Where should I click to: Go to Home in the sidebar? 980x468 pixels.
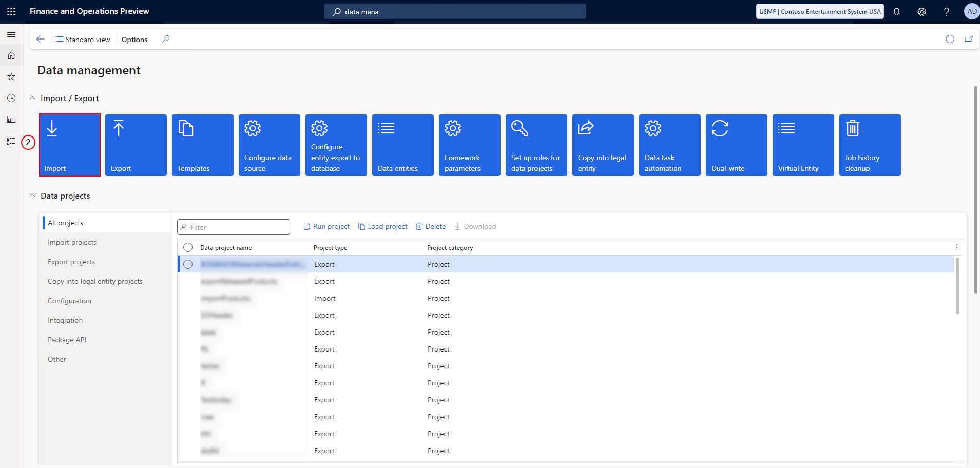(11, 55)
